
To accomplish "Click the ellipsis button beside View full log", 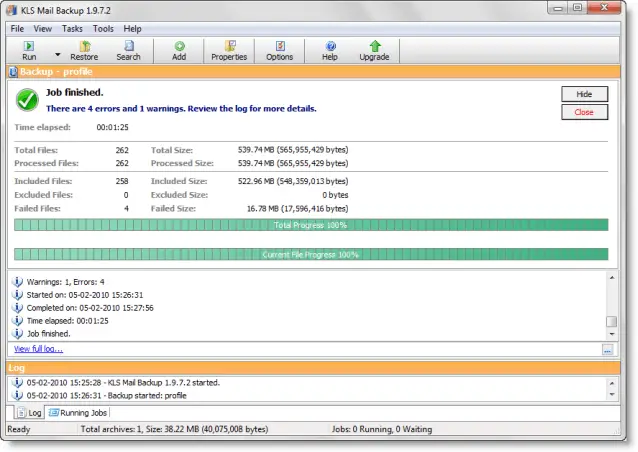I will click(607, 349).
